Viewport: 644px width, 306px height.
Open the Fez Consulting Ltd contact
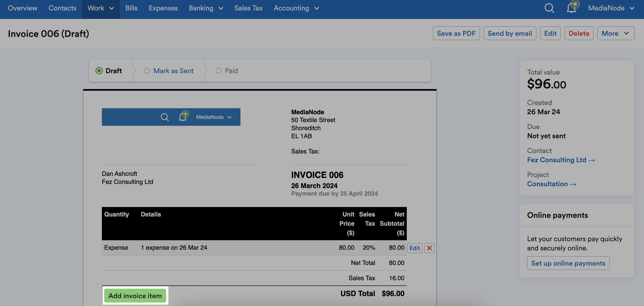pyautogui.click(x=561, y=160)
